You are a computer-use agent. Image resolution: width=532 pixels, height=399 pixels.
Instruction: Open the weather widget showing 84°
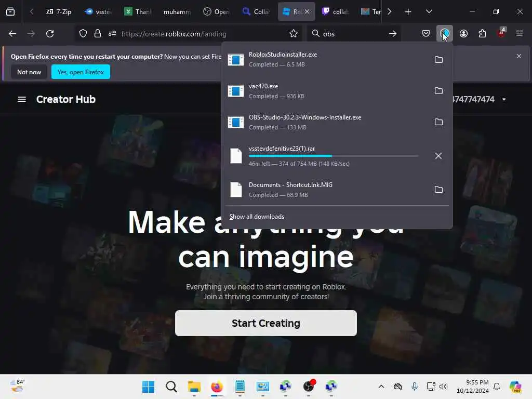pos(17,386)
